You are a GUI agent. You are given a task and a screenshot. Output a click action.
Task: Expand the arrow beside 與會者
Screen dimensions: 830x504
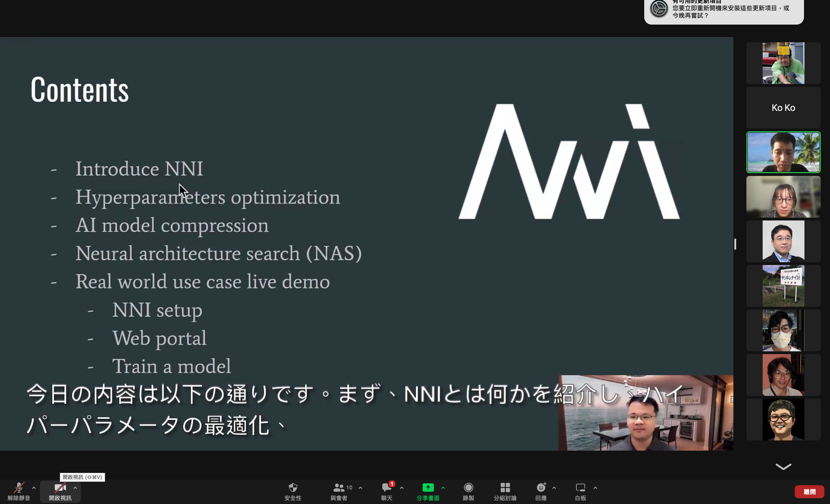pos(360,488)
